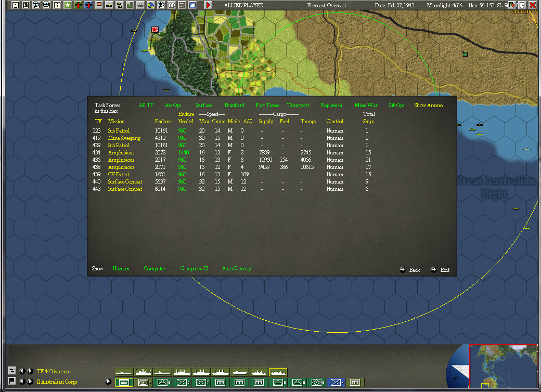Enable the Computer show filter
Image resolution: width=541 pixels, height=392 pixels.
[x=154, y=269]
